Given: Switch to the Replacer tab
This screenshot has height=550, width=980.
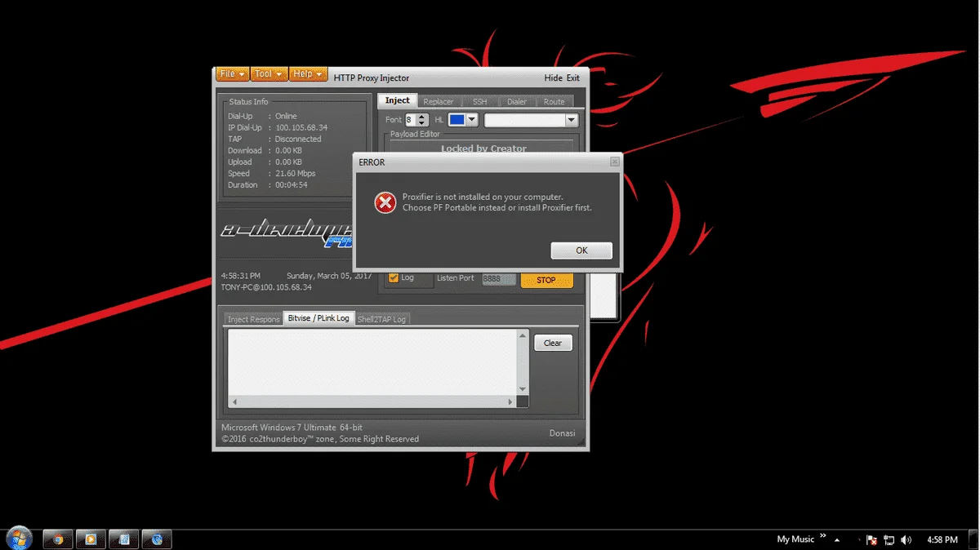Looking at the screenshot, I should pyautogui.click(x=439, y=102).
